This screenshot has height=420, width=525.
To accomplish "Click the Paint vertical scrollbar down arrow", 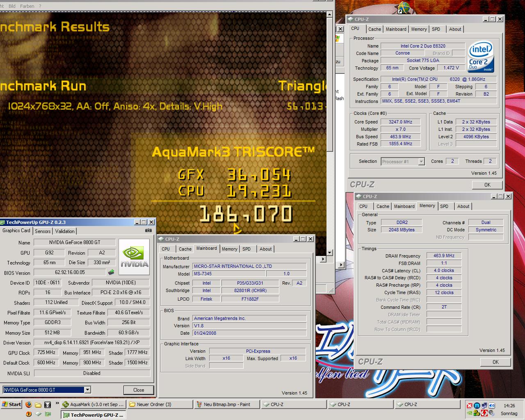I will [329, 253].
